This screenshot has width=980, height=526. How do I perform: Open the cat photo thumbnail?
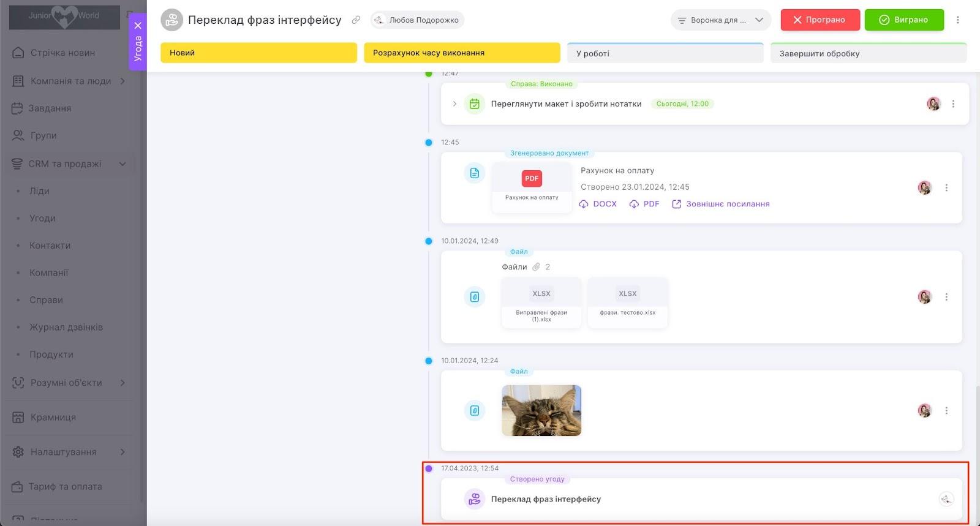point(541,410)
